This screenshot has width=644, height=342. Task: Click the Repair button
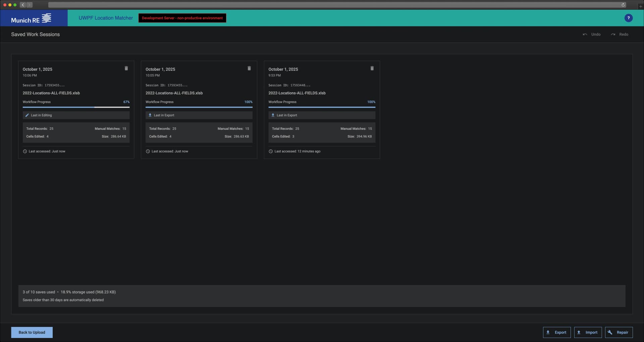pyautogui.click(x=619, y=332)
